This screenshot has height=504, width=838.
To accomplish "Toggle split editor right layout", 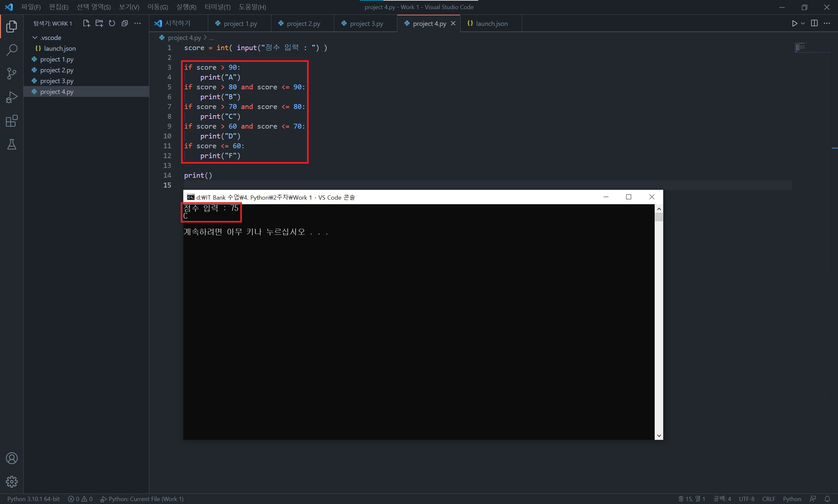I will 814,24.
